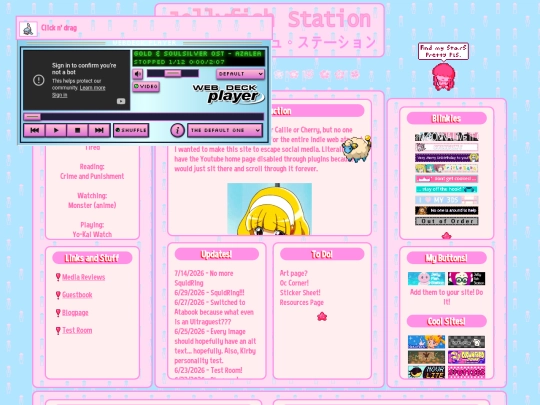540x405 pixels.
Task: Click the YouTube logo in the embedded video
Action: click(121, 101)
